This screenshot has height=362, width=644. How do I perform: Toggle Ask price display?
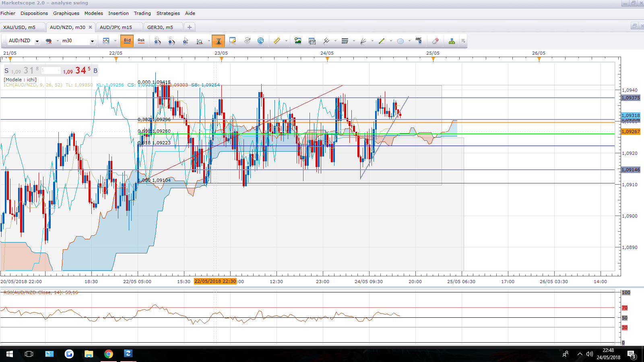click(x=141, y=41)
